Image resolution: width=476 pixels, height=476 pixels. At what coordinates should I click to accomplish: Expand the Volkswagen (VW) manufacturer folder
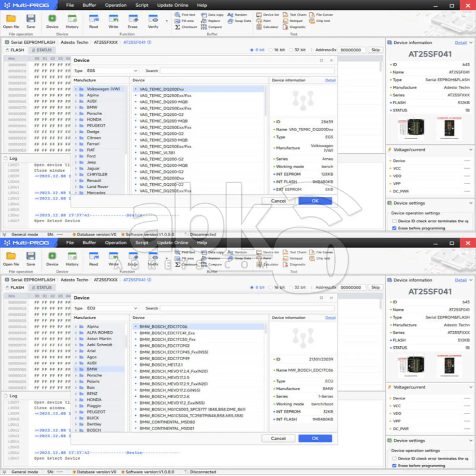(x=76, y=89)
